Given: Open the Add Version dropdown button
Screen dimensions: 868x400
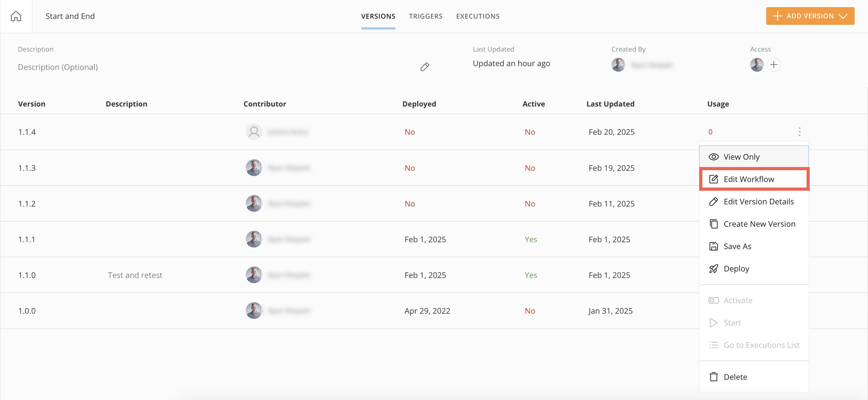Looking at the screenshot, I should (810, 16).
